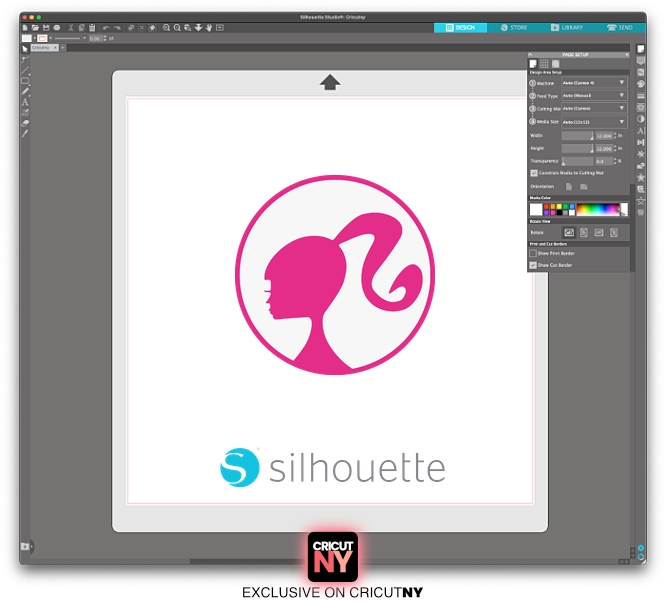Enable Show Print Border checkbox

coord(533,253)
